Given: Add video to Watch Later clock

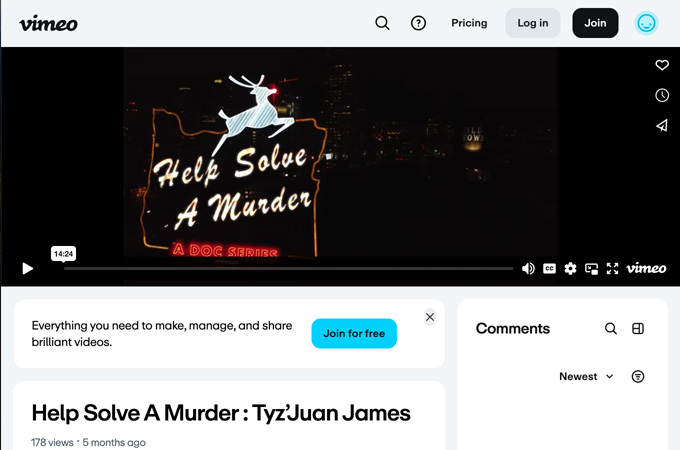Looking at the screenshot, I should pyautogui.click(x=662, y=95).
